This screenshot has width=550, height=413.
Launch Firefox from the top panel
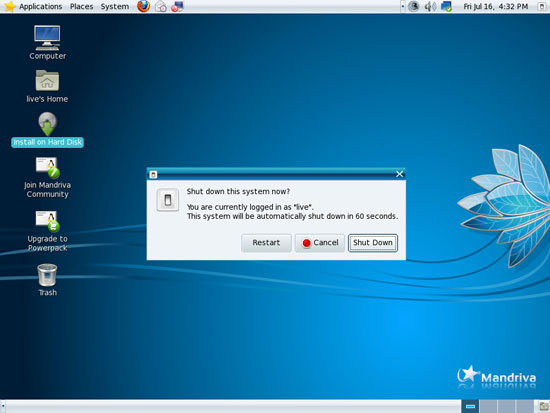[x=143, y=6]
